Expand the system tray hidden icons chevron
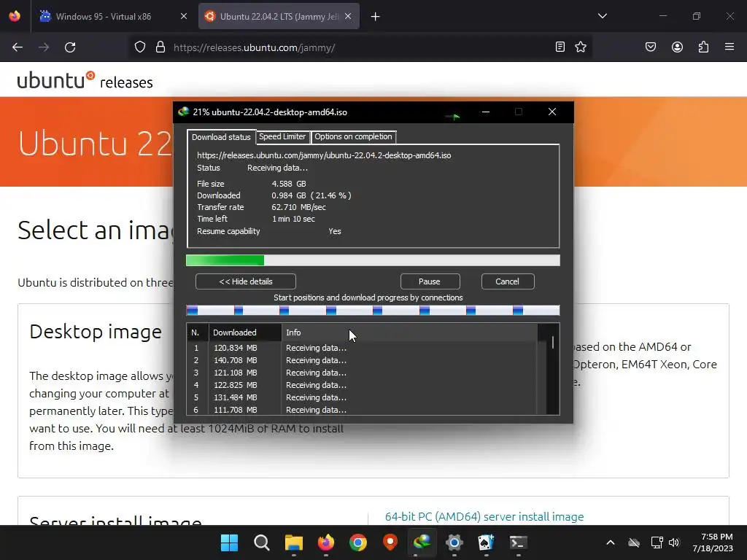The width and height of the screenshot is (747, 560). coord(611,542)
